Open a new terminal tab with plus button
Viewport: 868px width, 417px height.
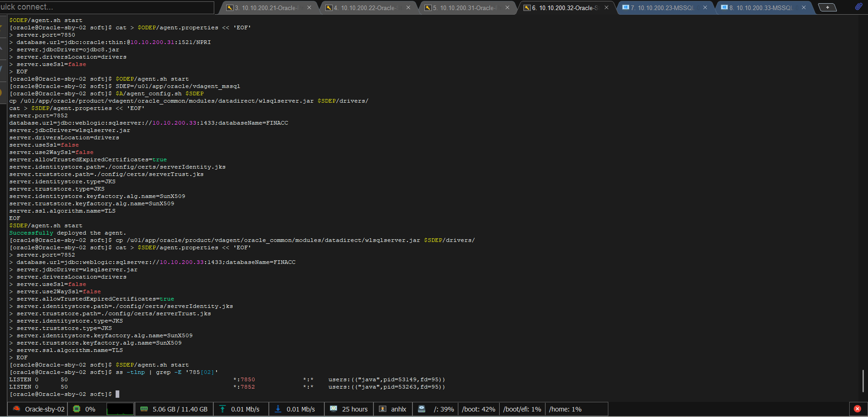(x=828, y=7)
